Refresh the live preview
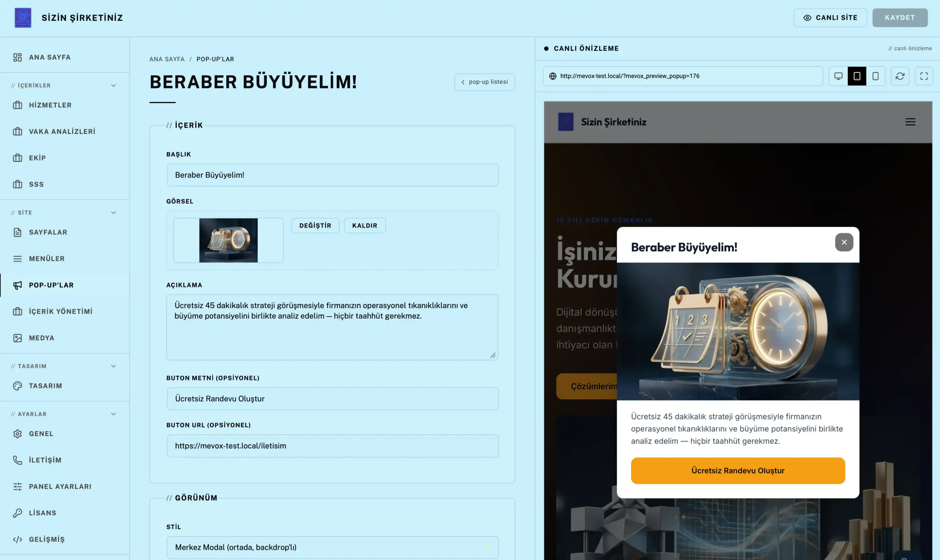Viewport: 940px width, 560px height. point(900,76)
